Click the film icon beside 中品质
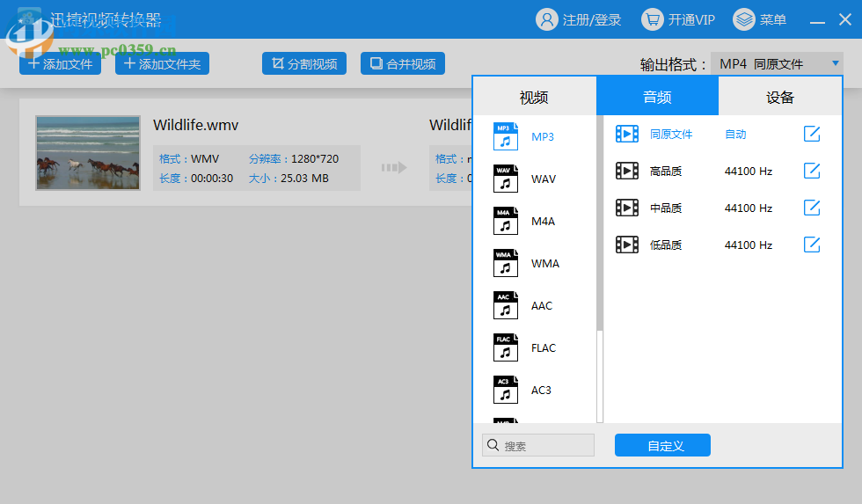Screen dimensions: 862x504 (x=626, y=208)
